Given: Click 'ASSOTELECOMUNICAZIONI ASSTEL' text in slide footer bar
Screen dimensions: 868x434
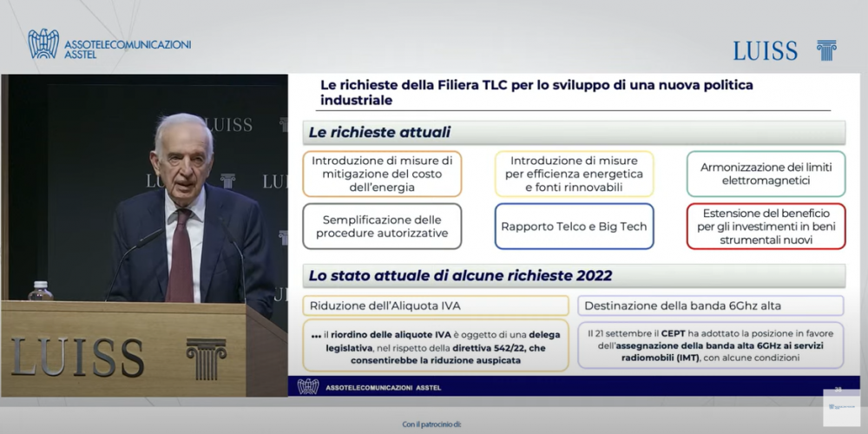Looking at the screenshot, I should coord(383,387).
